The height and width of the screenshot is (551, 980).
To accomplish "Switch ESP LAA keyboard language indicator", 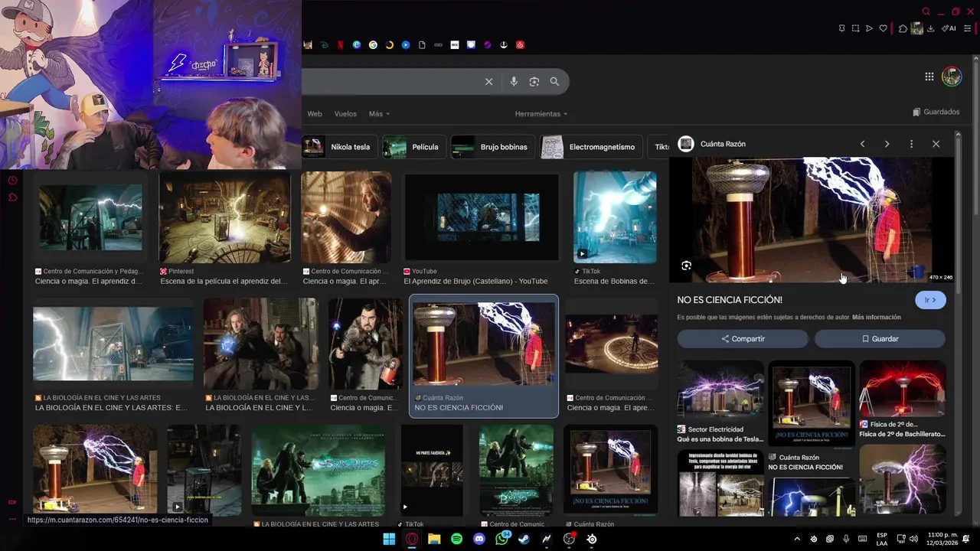I will point(882,539).
